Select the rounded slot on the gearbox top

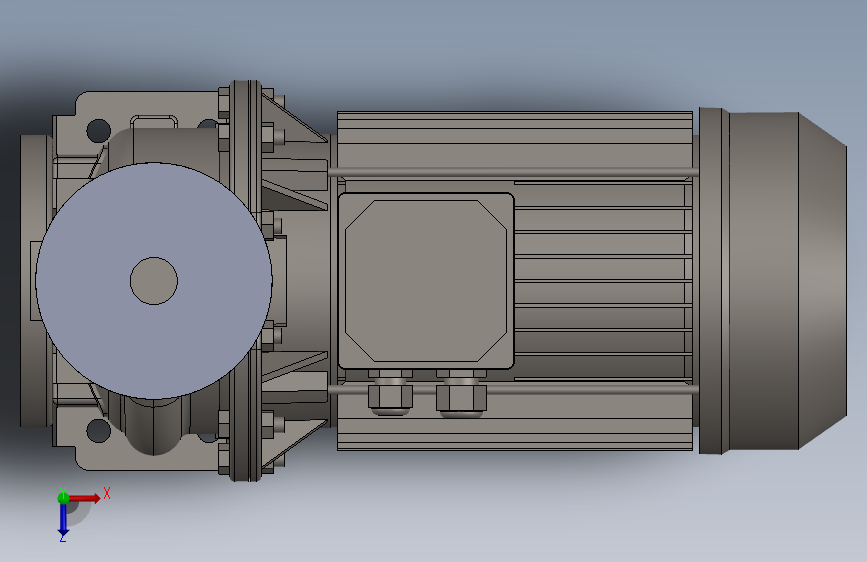coord(154,121)
